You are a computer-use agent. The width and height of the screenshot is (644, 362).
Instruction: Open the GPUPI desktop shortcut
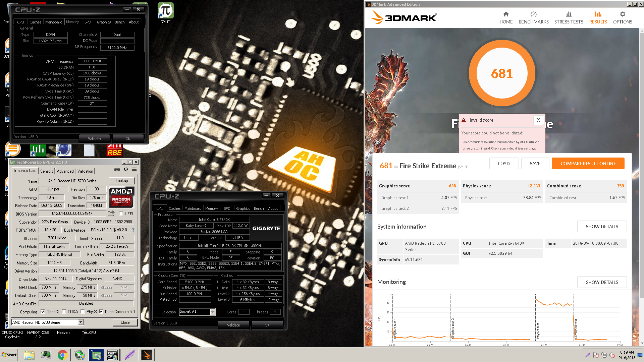coord(165,13)
